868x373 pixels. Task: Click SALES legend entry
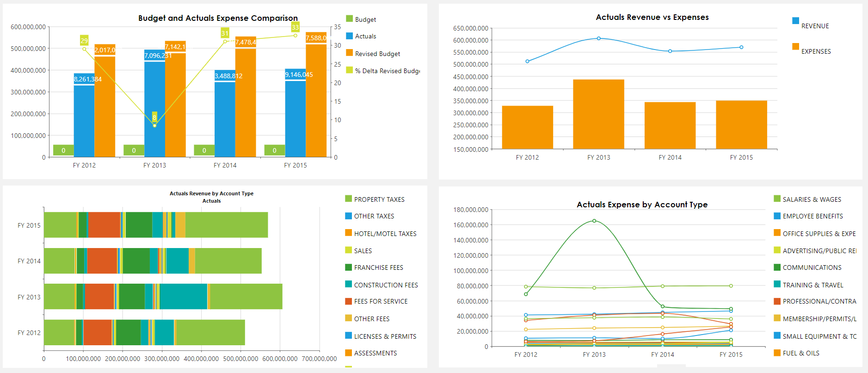click(x=358, y=251)
